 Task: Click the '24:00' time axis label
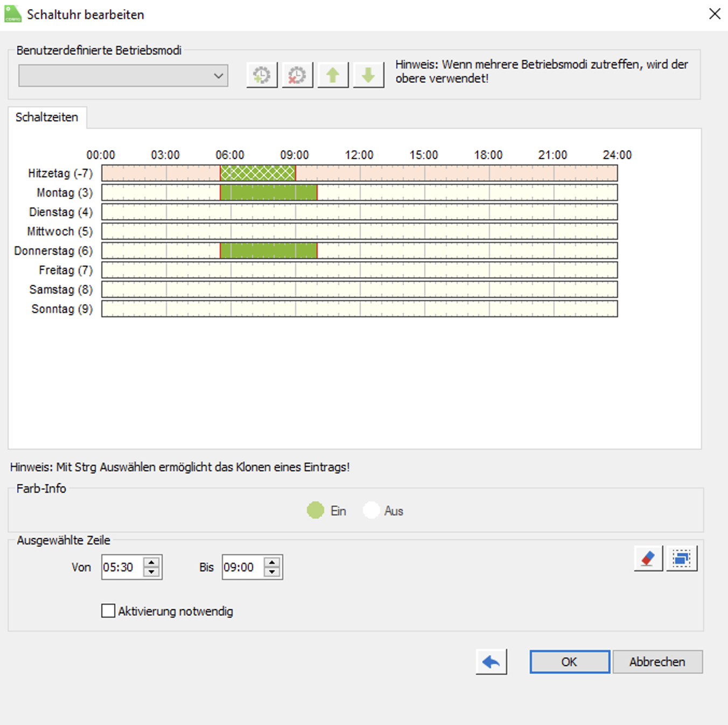click(x=617, y=155)
